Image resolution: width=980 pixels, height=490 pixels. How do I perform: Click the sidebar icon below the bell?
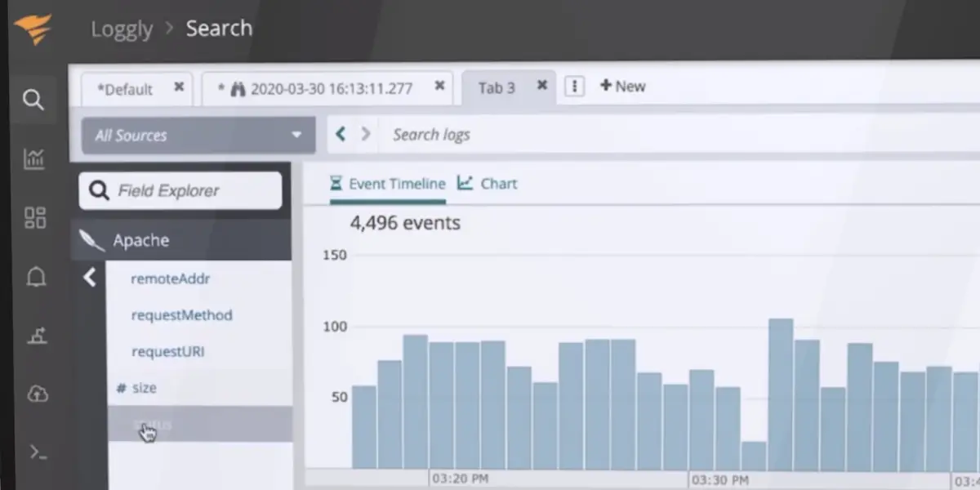point(37,335)
